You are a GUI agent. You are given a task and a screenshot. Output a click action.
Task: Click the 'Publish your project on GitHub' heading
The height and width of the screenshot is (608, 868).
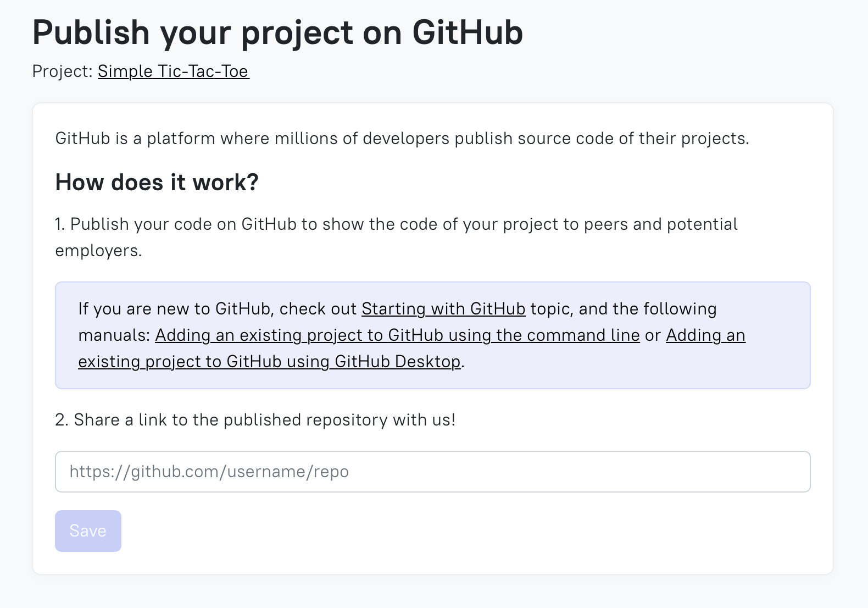point(277,32)
